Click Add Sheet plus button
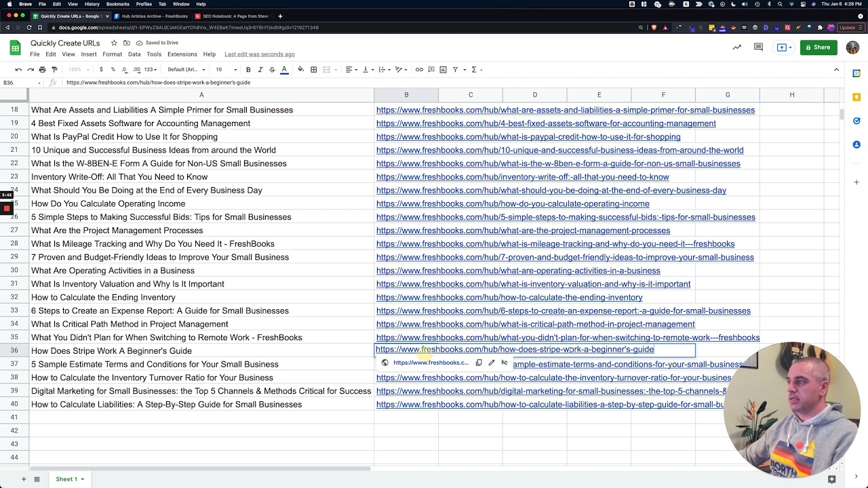Screen dimensions: 868x488 pos(23,479)
